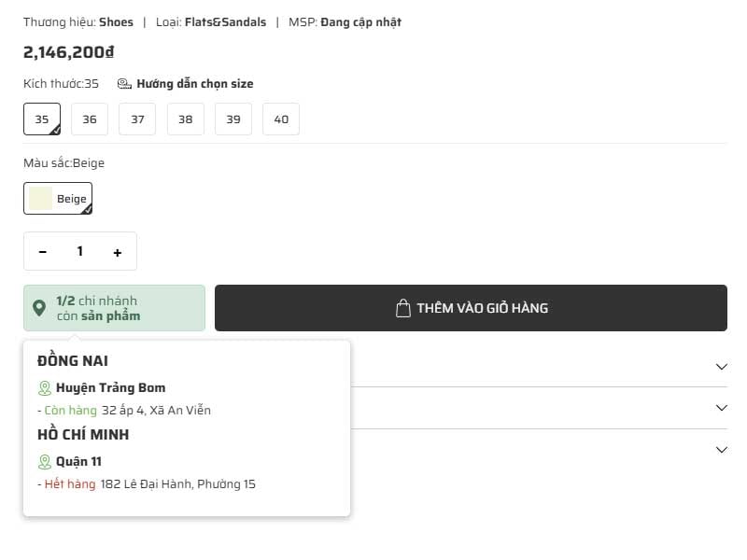Screen dimensions: 747x560
Task: Open the Huyện Trảng Bom branch entry
Action: (x=110, y=388)
